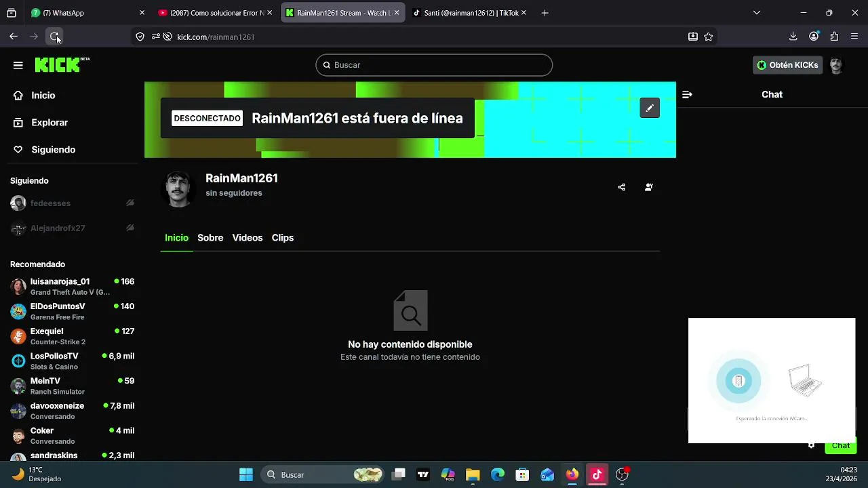This screenshot has width=868, height=488.
Task: Open fedeesses followed channel
Action: [x=72, y=203]
